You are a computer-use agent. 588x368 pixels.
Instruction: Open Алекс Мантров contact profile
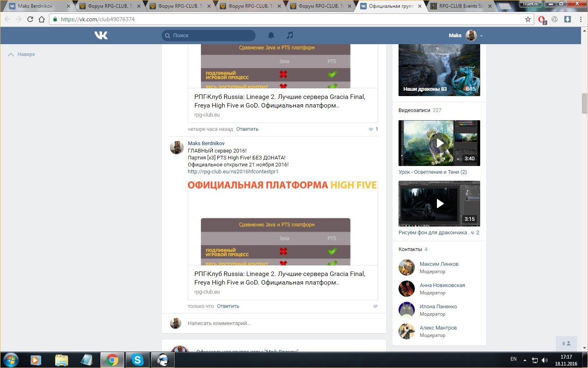pos(438,328)
